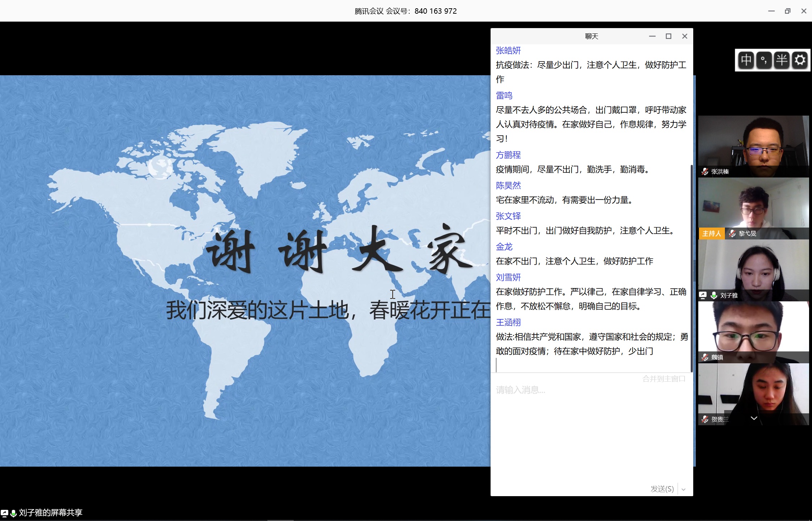Click 刘子雅 video thumbnail
Image resolution: width=812 pixels, height=521 pixels.
(x=753, y=266)
